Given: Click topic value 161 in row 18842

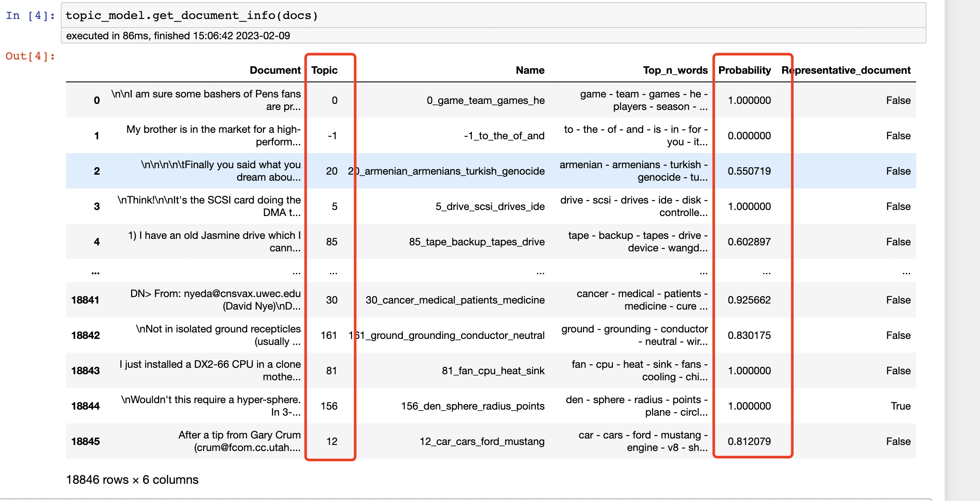Looking at the screenshot, I should [329, 335].
